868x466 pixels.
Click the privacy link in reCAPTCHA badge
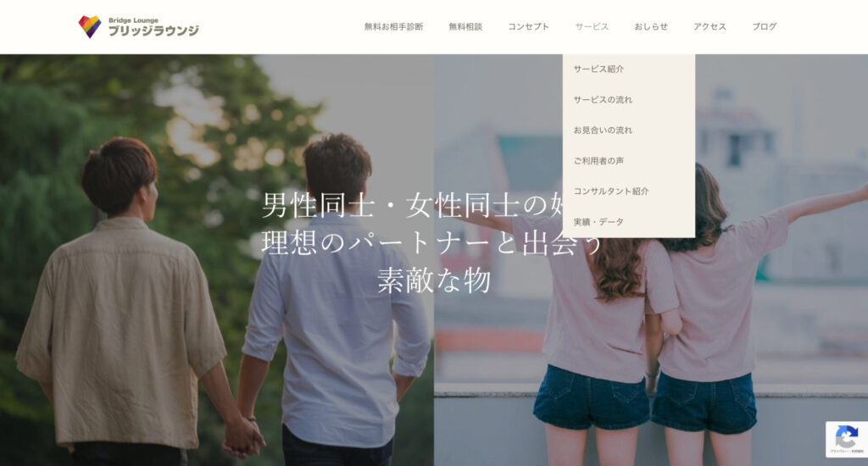point(836,452)
